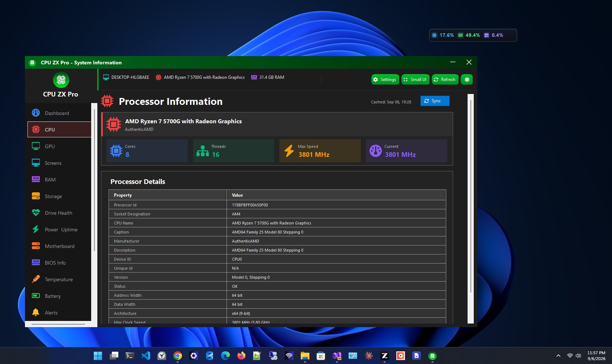The width and height of the screenshot is (612, 364).
Task: Click CPU usage icon in floating widget
Action: coord(434,35)
